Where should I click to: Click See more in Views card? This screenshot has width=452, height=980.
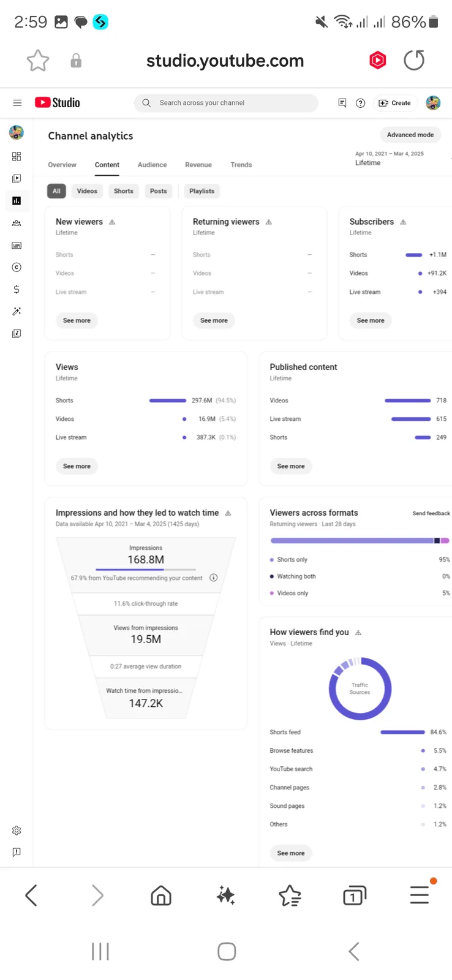coord(77,466)
